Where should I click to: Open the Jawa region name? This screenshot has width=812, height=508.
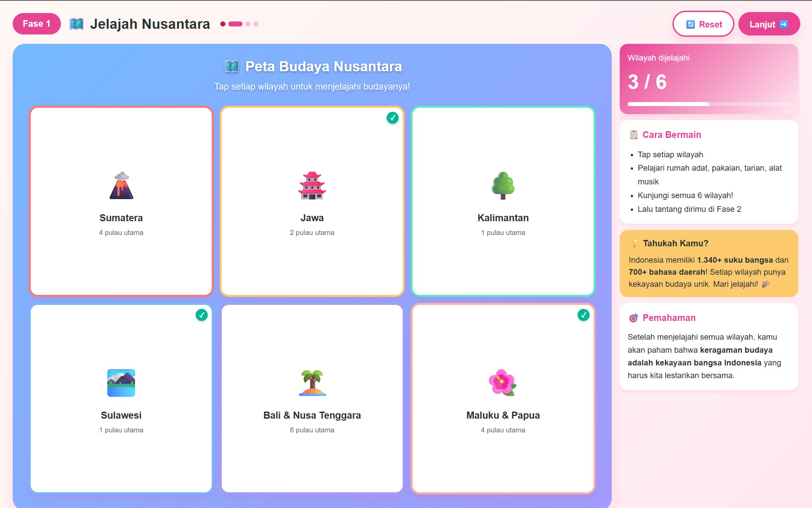[x=312, y=218]
